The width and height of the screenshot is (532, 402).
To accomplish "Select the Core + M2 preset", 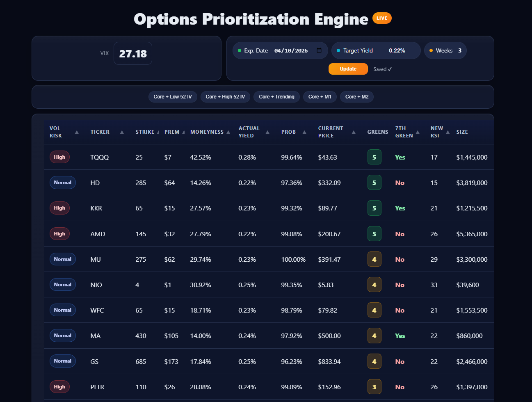I will [357, 97].
